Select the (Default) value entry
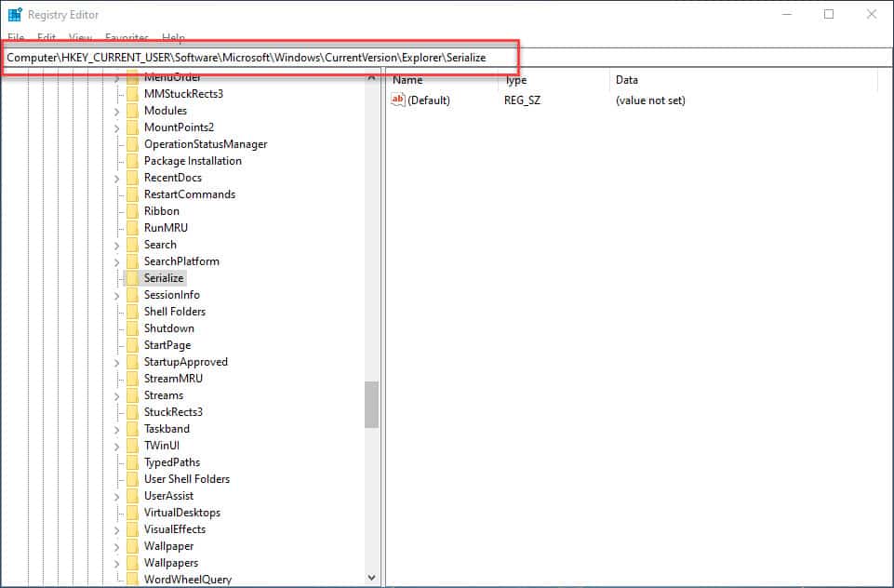894x588 pixels. 428,100
